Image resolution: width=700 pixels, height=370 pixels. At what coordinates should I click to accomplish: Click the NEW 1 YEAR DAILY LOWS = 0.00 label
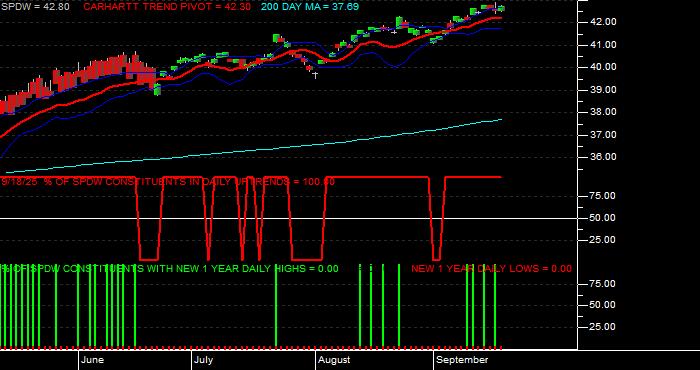pyautogui.click(x=491, y=269)
